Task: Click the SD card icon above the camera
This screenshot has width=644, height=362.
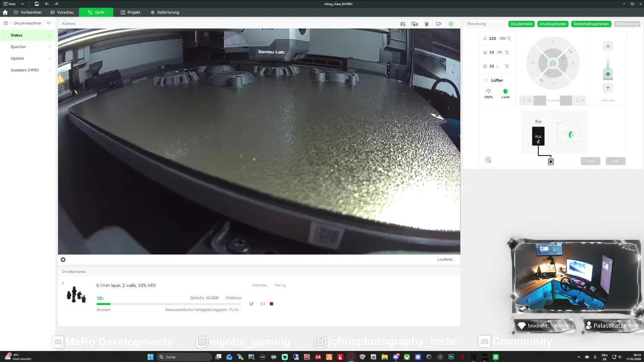Action: click(403, 24)
